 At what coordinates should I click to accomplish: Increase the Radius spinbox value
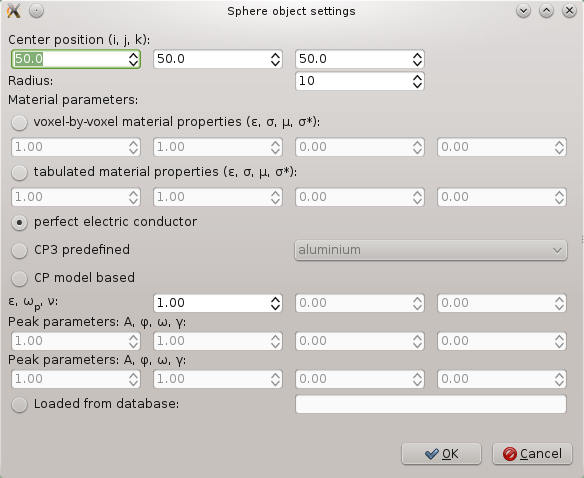pyautogui.click(x=418, y=77)
